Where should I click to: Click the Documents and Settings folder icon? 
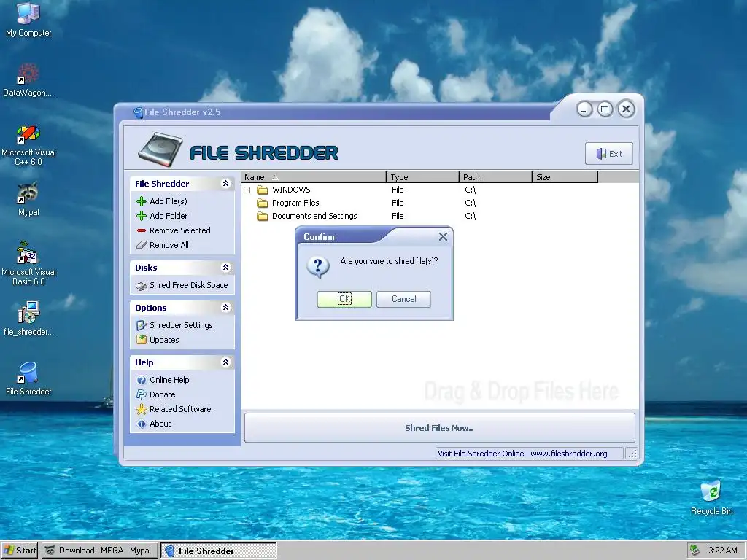tap(263, 216)
